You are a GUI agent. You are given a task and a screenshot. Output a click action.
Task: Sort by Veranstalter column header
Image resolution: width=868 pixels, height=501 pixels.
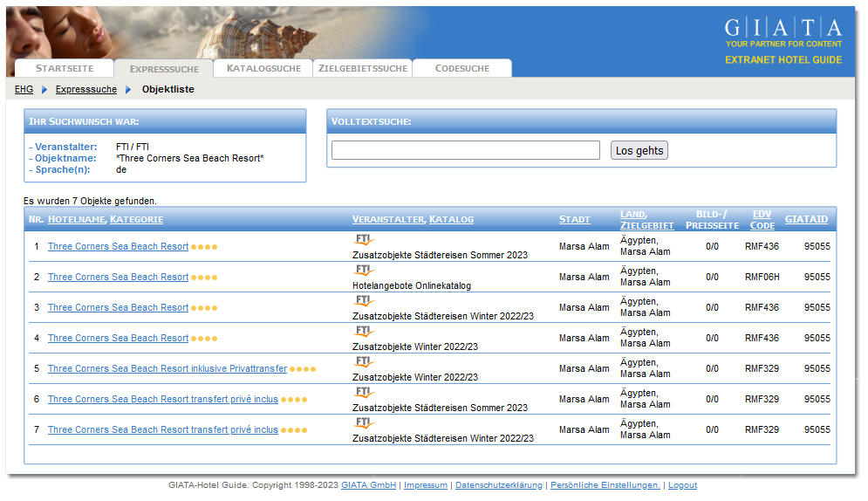coord(388,219)
